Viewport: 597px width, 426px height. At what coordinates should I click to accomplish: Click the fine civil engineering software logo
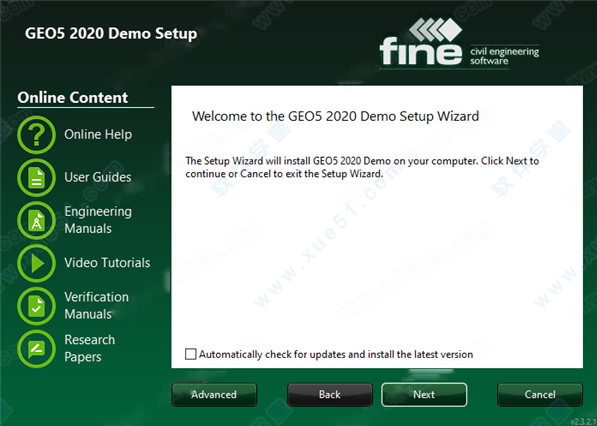coord(459,43)
